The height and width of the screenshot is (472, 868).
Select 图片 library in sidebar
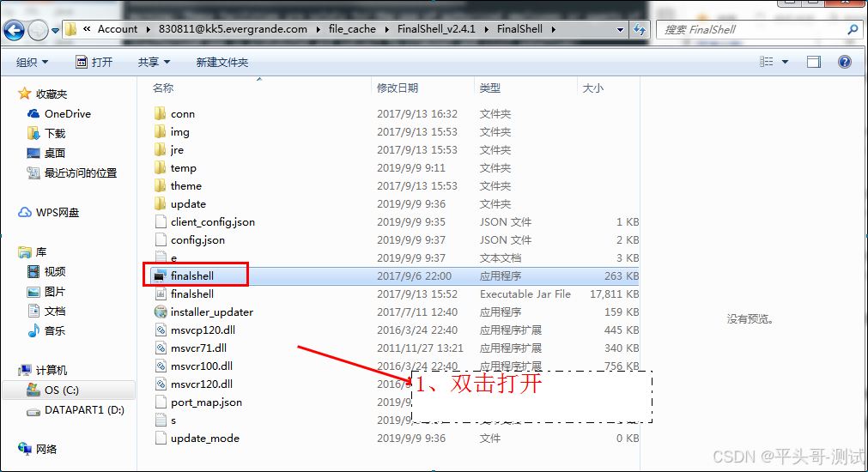coord(46,291)
